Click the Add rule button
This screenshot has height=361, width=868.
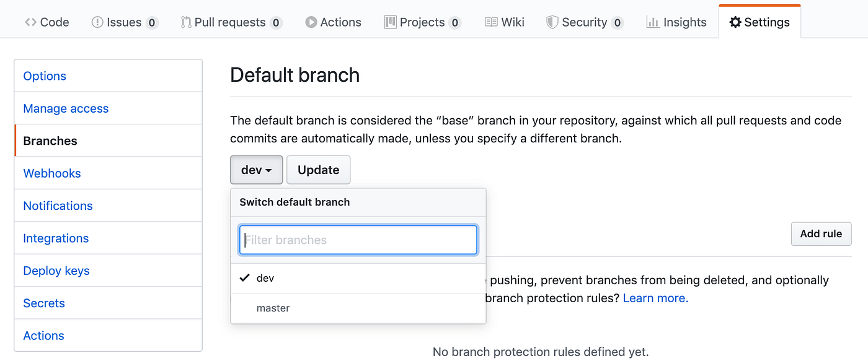pyautogui.click(x=821, y=233)
